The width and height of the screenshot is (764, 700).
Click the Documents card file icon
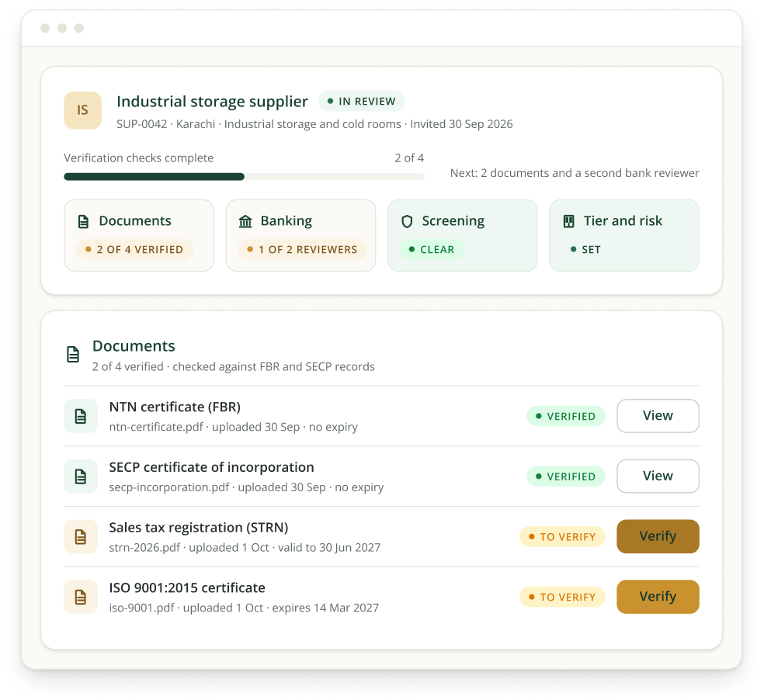click(83, 222)
